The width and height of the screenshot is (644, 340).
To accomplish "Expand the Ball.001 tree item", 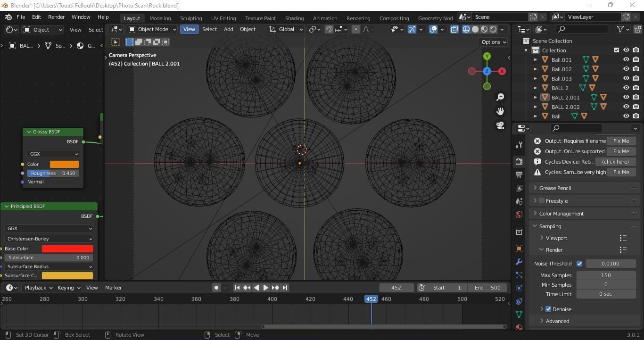I will [536, 60].
